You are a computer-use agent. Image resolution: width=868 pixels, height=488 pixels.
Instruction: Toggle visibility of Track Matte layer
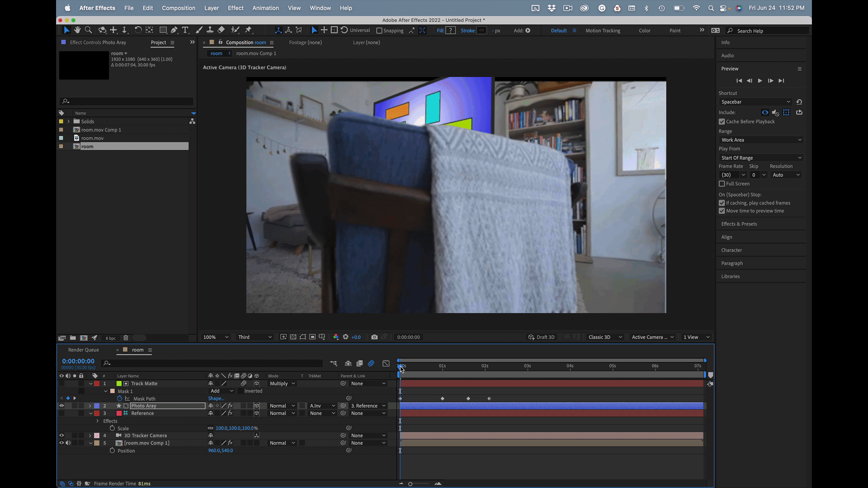61,383
